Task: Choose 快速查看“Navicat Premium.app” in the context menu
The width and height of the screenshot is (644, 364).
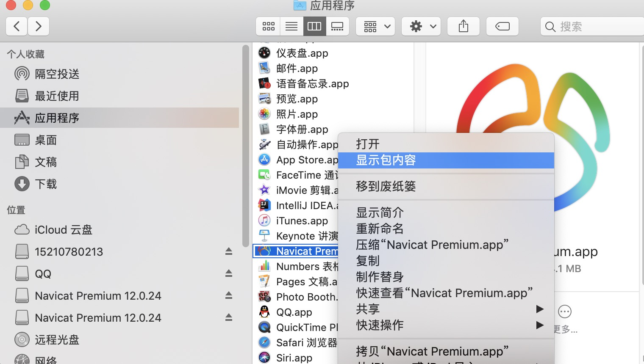Action: pos(446,293)
